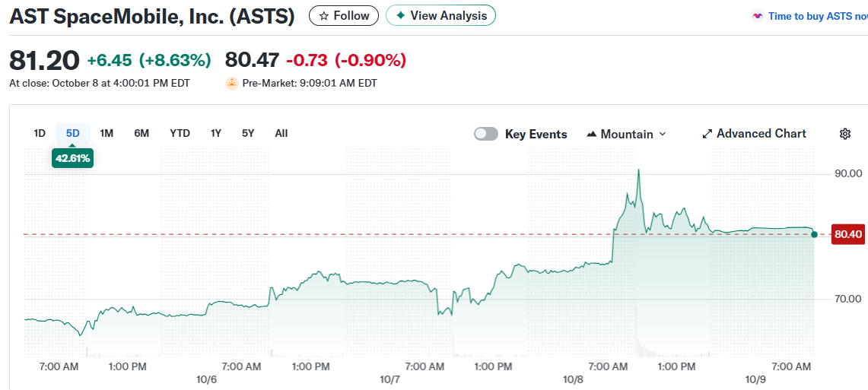Click the red 80.40 price marker
868x390 pixels.
[847, 234]
